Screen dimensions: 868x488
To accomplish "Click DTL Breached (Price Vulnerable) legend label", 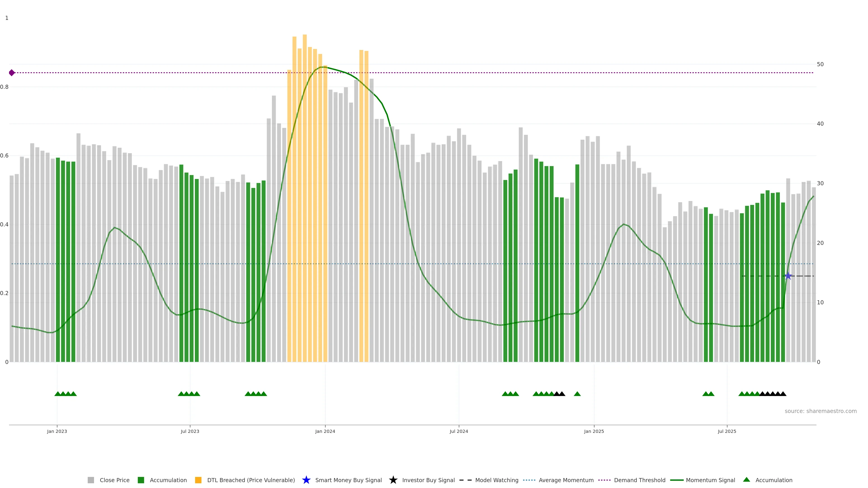I will [251, 480].
